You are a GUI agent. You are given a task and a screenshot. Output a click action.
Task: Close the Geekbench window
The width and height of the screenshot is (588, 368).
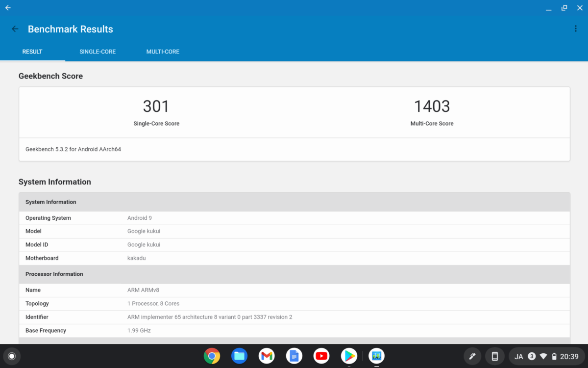pos(579,8)
